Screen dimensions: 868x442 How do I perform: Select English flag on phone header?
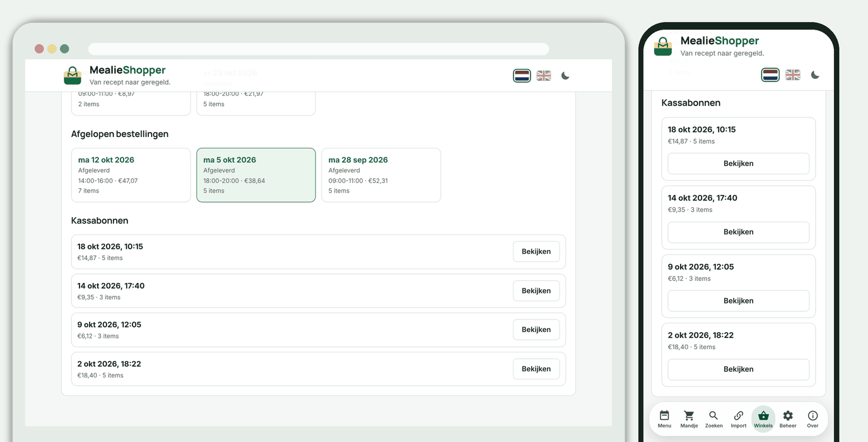[x=793, y=75]
